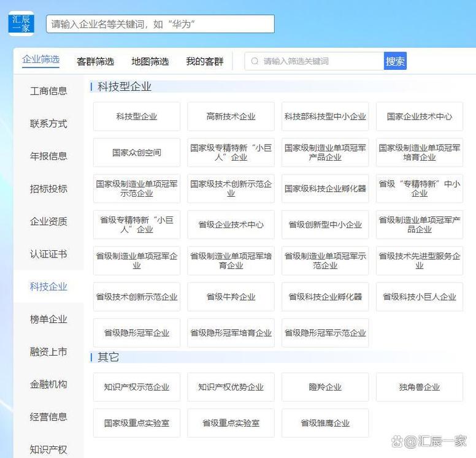Pick the 省级科技小巨人企业 filter tag
This screenshot has width=476, height=458.
click(420, 297)
